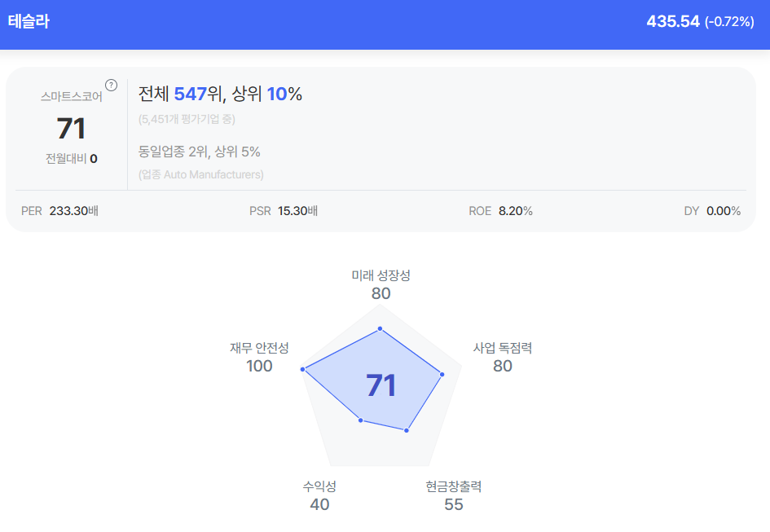This screenshot has width=770, height=532.
Task: Click the 재무 안전성 radar label
Action: click(259, 348)
